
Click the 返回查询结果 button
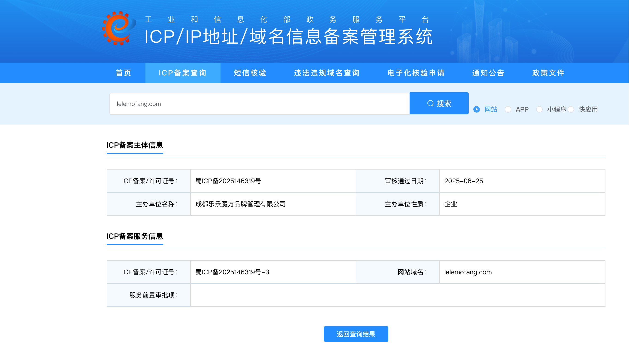356,334
